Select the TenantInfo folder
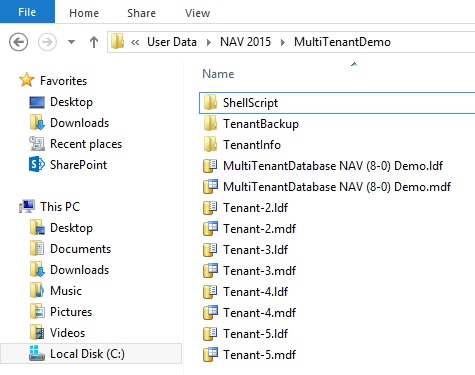The image size is (475, 375). 252,145
